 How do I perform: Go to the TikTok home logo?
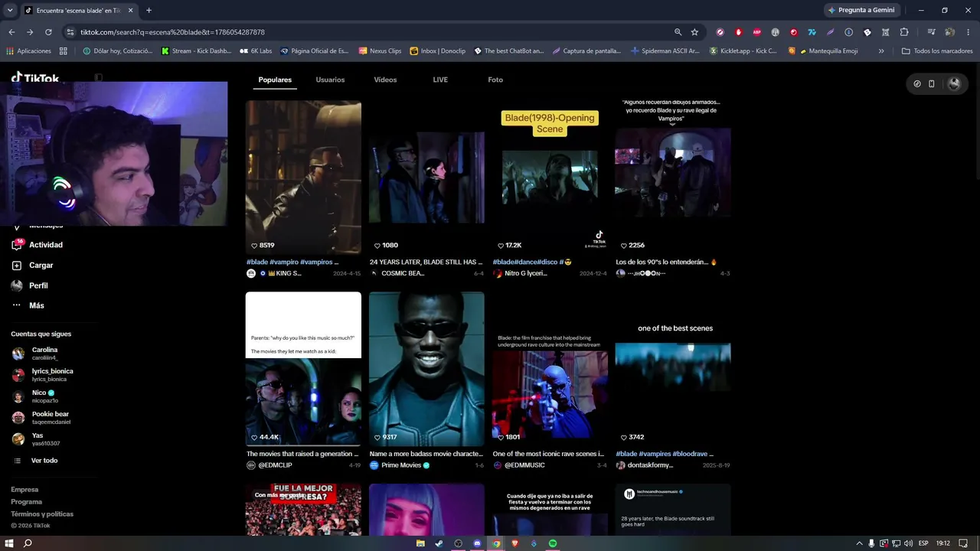pyautogui.click(x=35, y=77)
